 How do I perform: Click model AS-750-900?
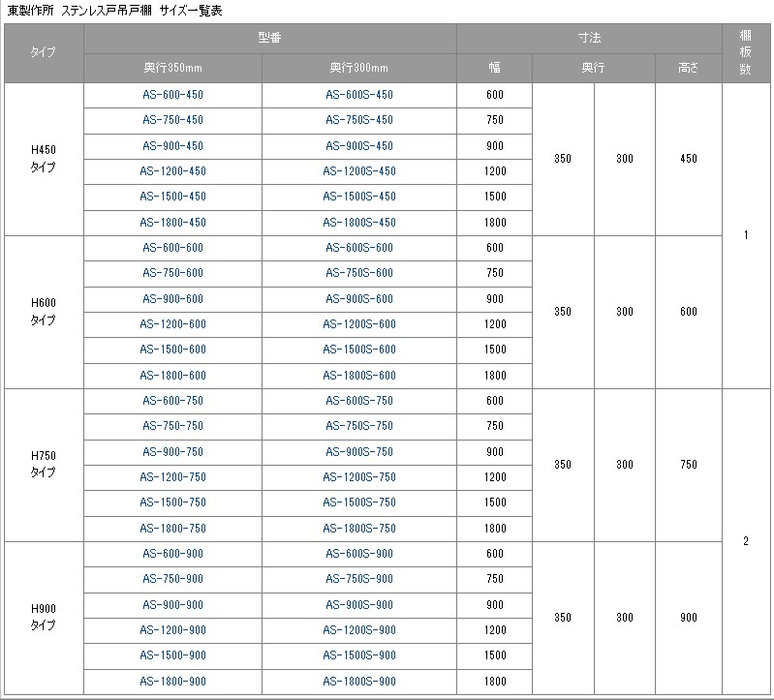pos(172,579)
